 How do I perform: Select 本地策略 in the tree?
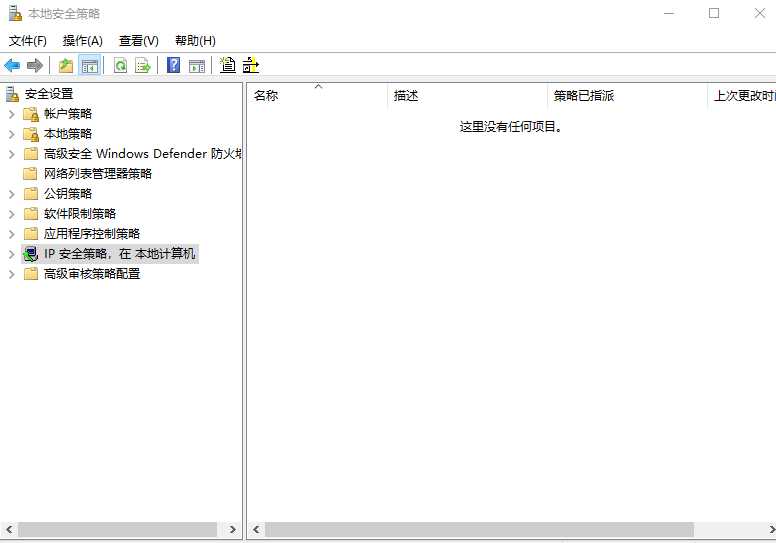pyautogui.click(x=68, y=134)
